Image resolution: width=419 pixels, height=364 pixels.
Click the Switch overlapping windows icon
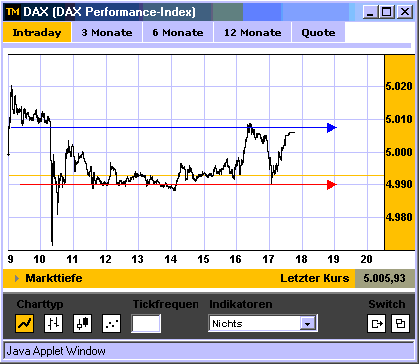click(400, 323)
